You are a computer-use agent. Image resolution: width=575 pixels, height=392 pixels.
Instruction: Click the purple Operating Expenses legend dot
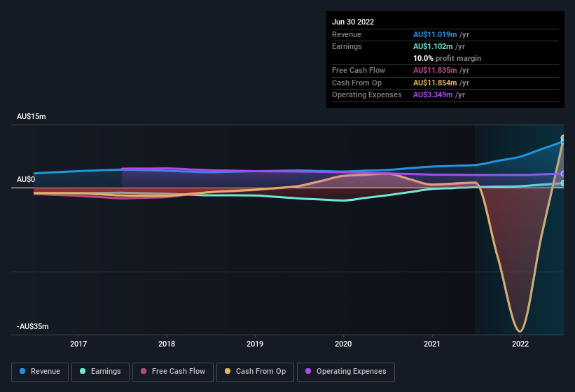[308, 371]
